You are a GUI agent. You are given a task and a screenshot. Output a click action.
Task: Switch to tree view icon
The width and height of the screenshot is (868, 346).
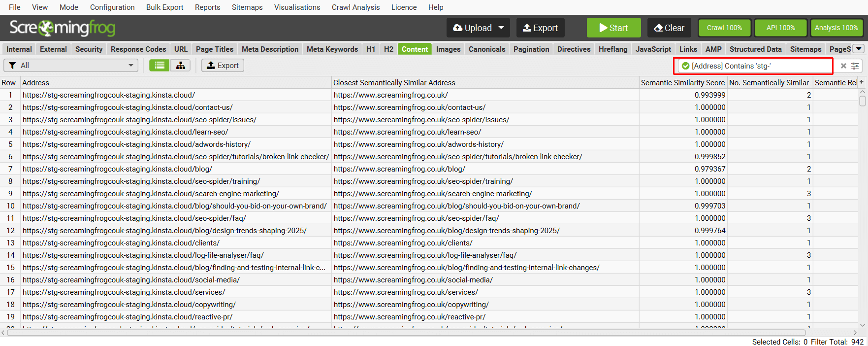click(181, 66)
